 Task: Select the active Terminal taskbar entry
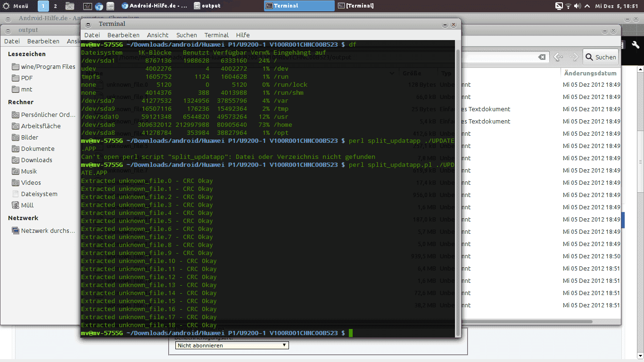click(299, 6)
